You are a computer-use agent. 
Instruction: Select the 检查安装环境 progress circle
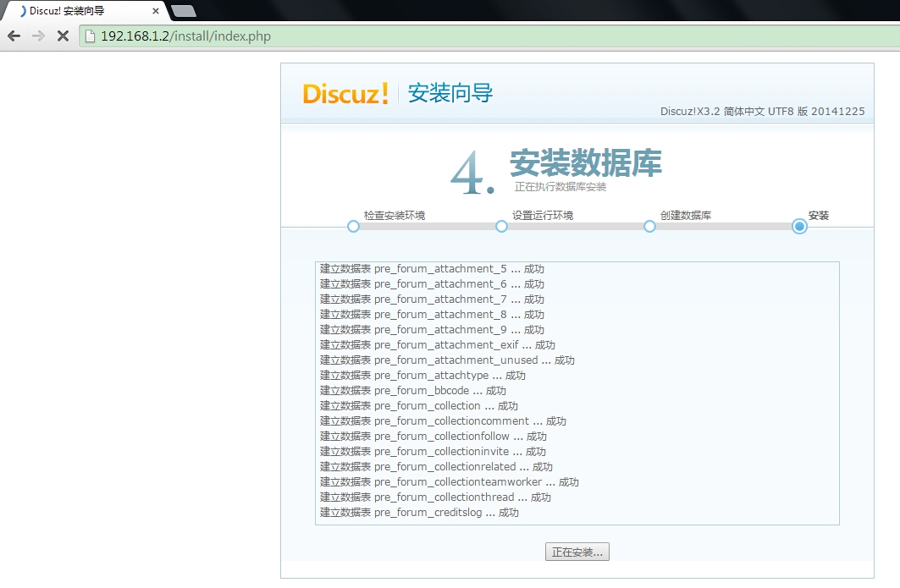[x=353, y=226]
